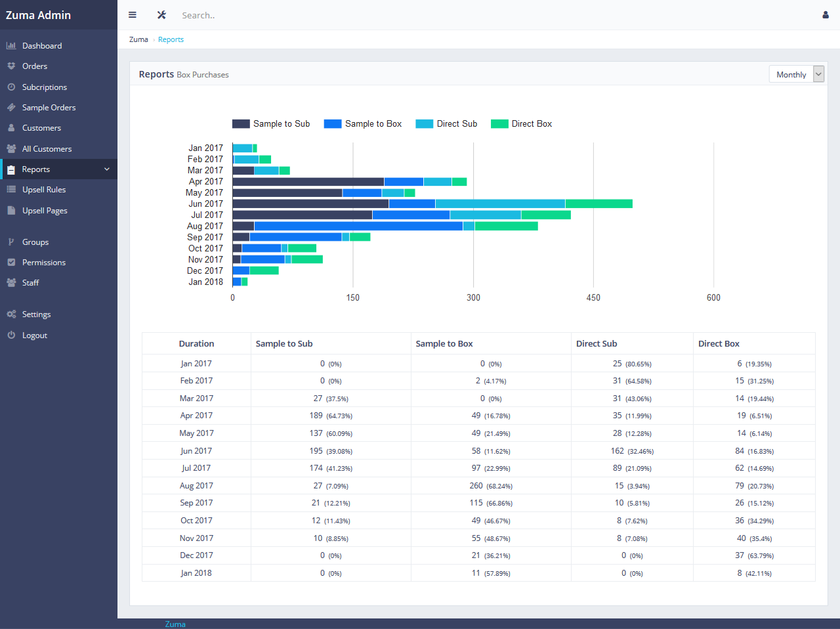Click the tools icon beside search
The width and height of the screenshot is (840, 629).
coord(161,14)
